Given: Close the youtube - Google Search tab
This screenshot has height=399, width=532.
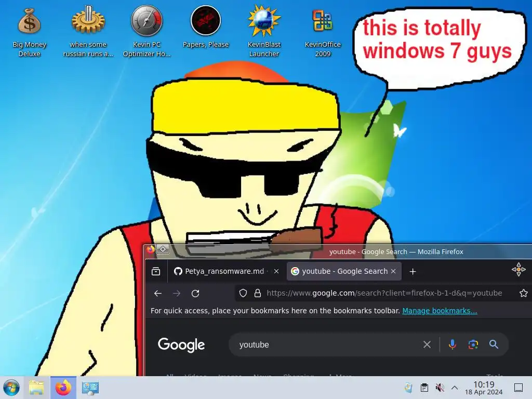Looking at the screenshot, I should (x=393, y=271).
